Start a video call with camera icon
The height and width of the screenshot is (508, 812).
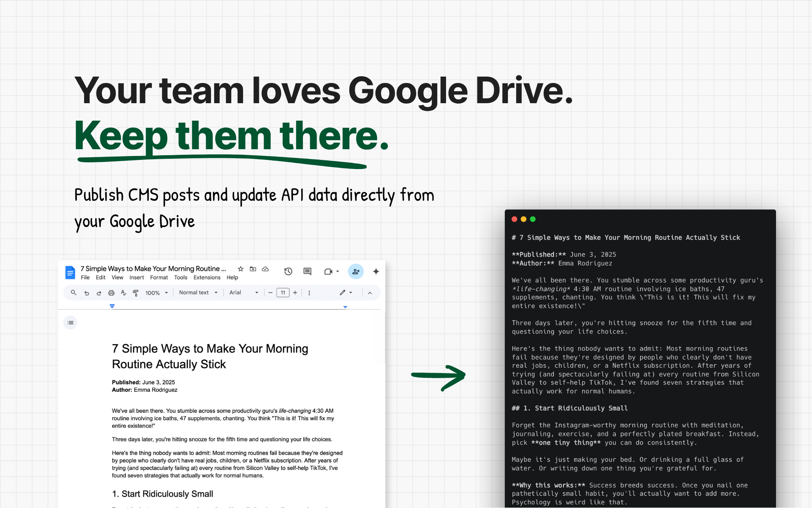(x=328, y=271)
